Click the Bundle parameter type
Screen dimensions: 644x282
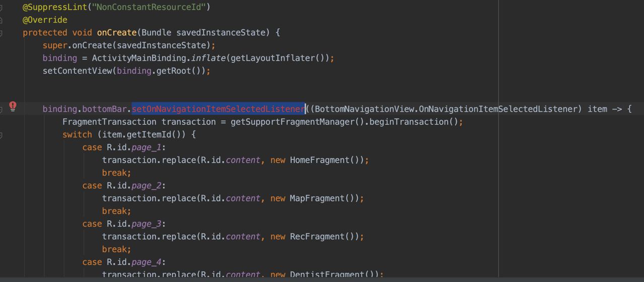coord(156,32)
